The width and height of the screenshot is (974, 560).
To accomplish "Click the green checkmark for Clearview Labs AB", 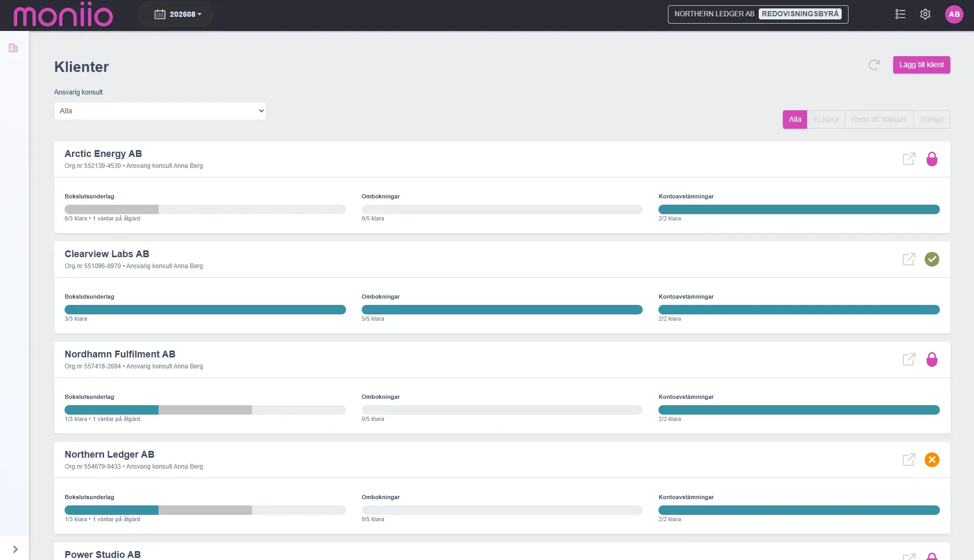I will click(932, 259).
